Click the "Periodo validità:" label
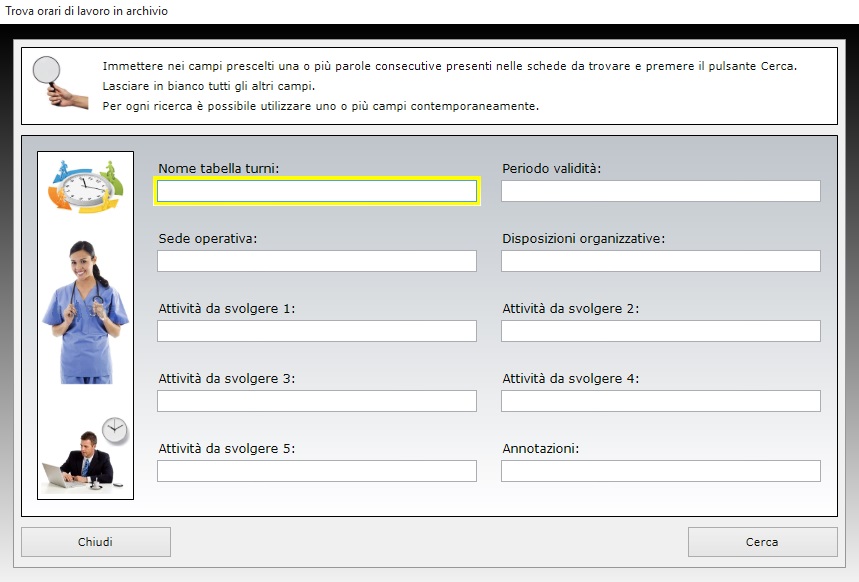The image size is (859, 582). 552,169
